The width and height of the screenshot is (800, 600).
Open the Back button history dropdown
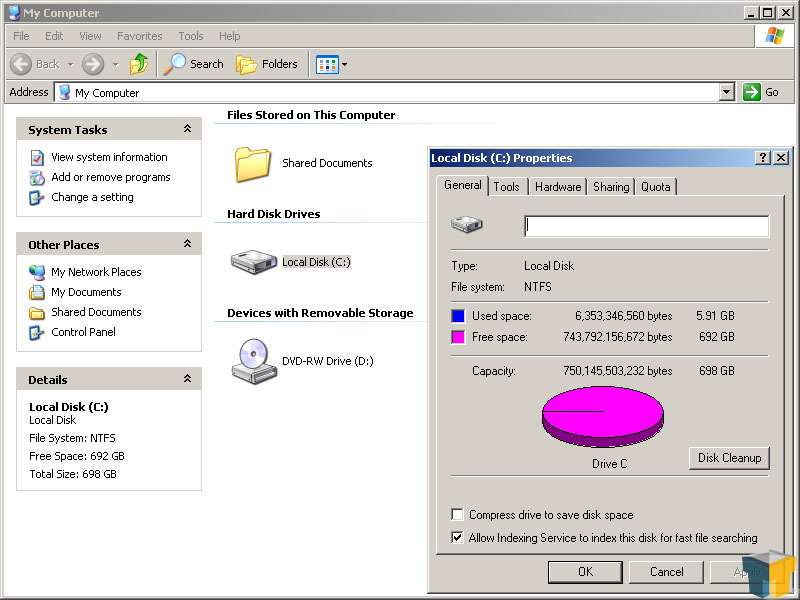[x=70, y=65]
